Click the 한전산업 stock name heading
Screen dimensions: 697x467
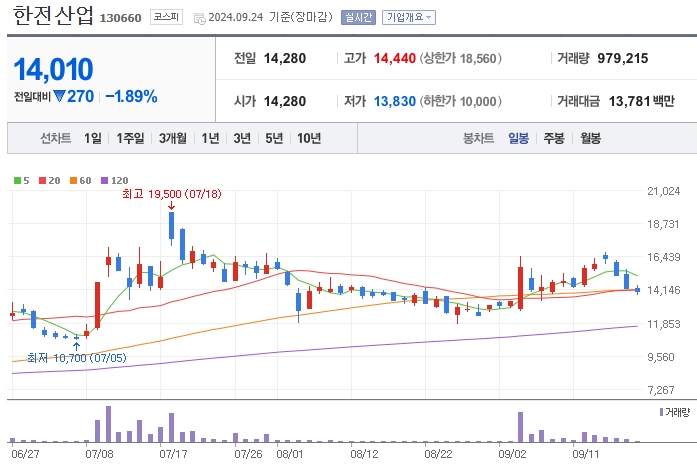pyautogui.click(x=53, y=16)
